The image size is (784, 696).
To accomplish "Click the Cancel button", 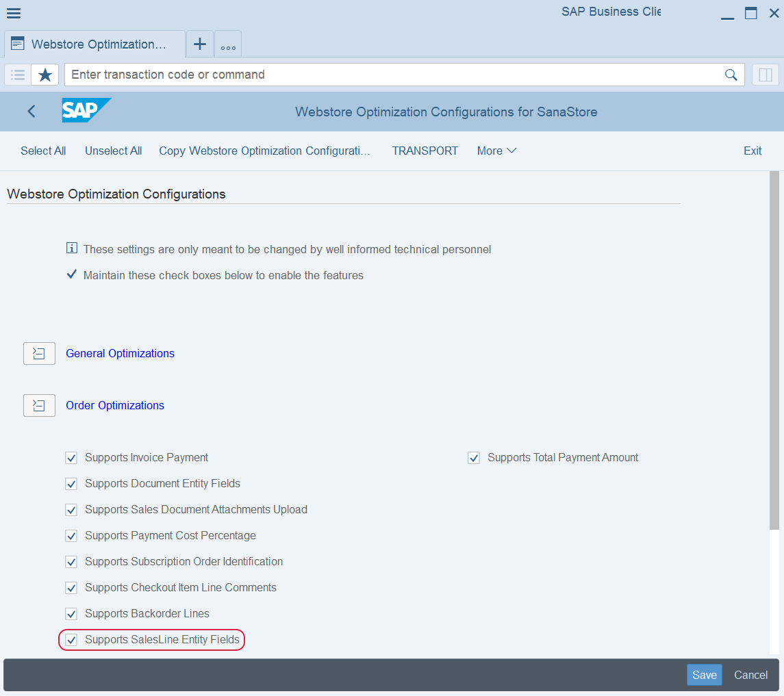I will tap(750, 675).
